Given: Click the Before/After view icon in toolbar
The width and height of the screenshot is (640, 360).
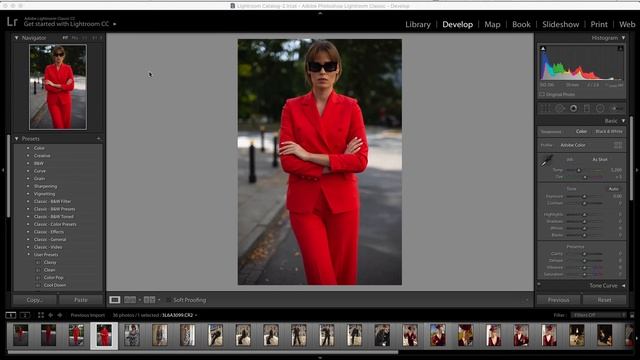Looking at the screenshot, I should (149, 300).
